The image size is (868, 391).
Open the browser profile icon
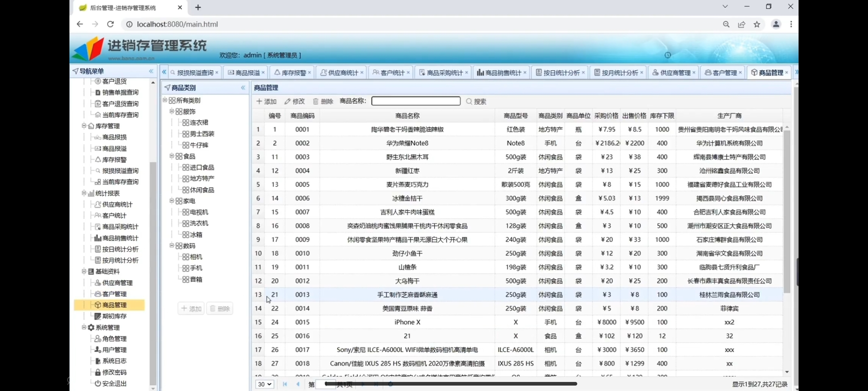pyautogui.click(x=776, y=24)
